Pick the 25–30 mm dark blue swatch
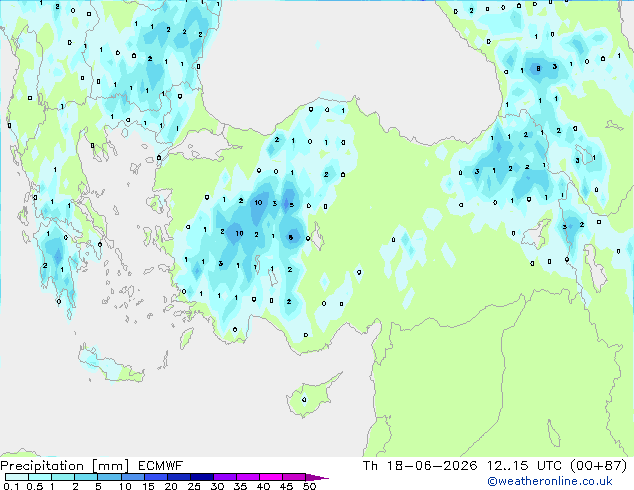Image resolution: width=634 pixels, height=490 pixels. click(x=201, y=477)
